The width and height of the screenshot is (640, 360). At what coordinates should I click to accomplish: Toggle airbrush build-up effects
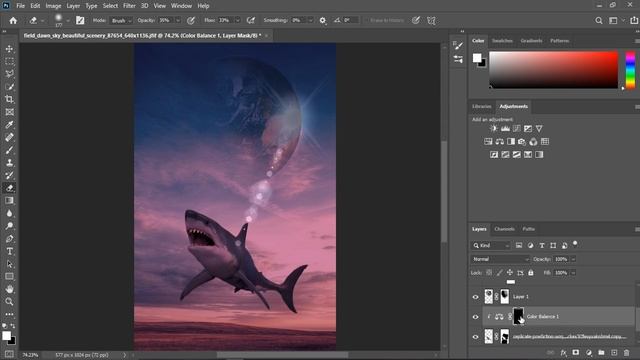point(251,20)
